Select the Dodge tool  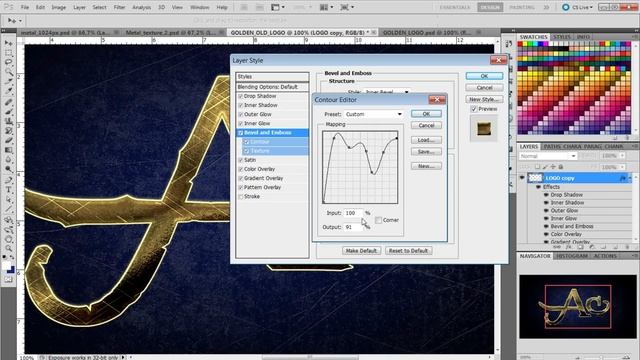point(9,169)
